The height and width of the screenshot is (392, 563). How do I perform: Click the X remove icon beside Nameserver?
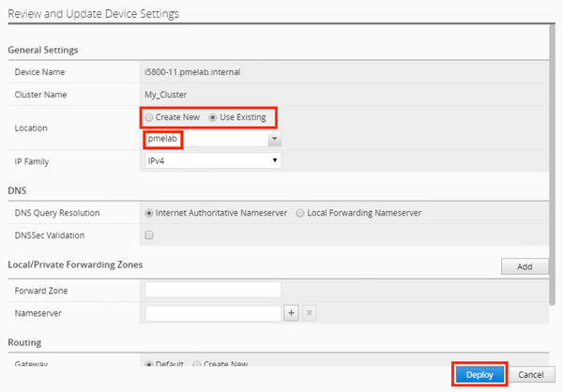[310, 312]
